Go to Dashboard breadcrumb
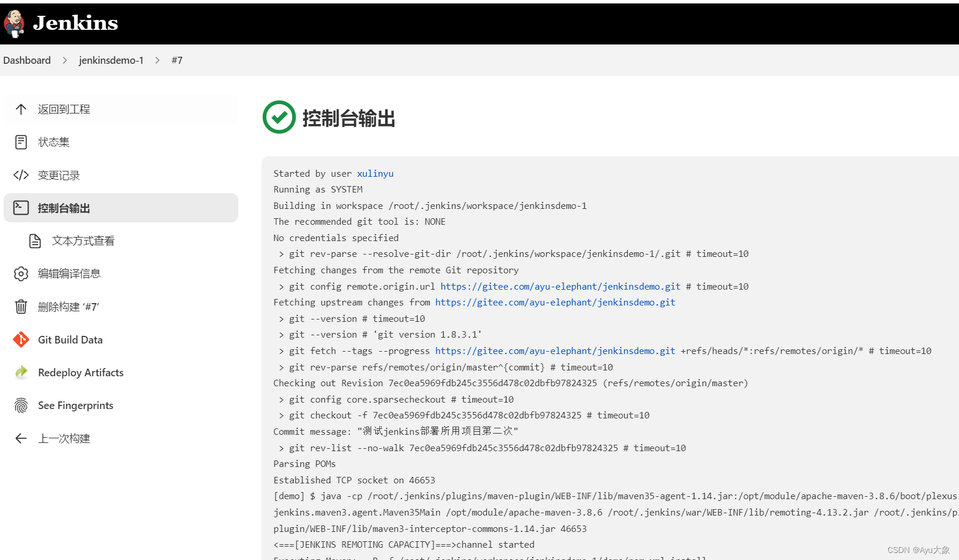This screenshot has height=560, width=959. tap(27, 60)
